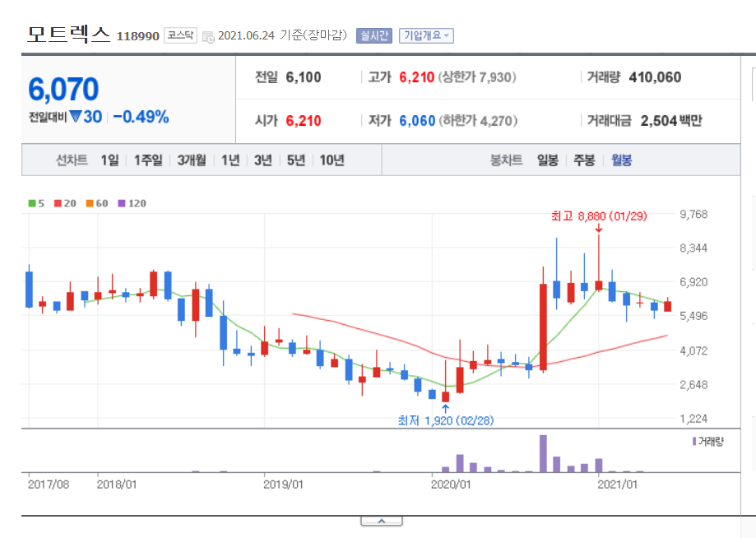
Task: Click the stock name 모트렉스
Action: click(69, 35)
